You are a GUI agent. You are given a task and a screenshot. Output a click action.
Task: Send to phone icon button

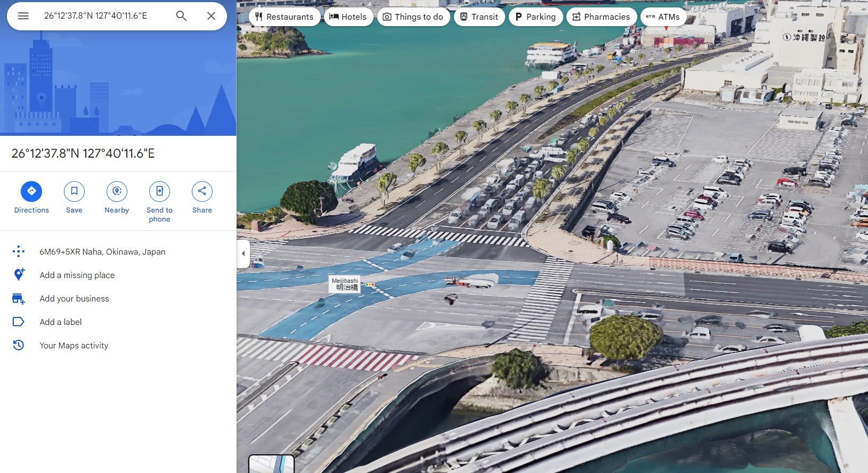(159, 191)
